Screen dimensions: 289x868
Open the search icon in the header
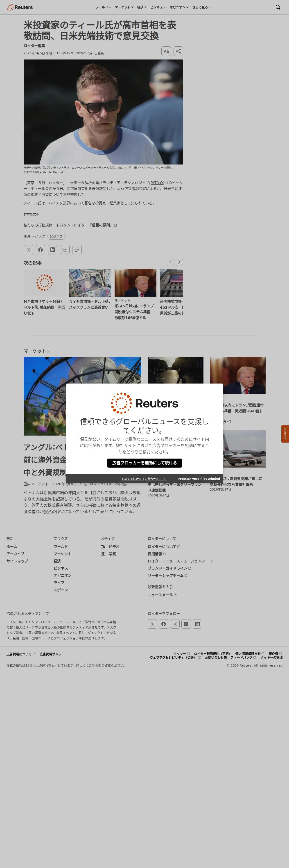coord(278,7)
